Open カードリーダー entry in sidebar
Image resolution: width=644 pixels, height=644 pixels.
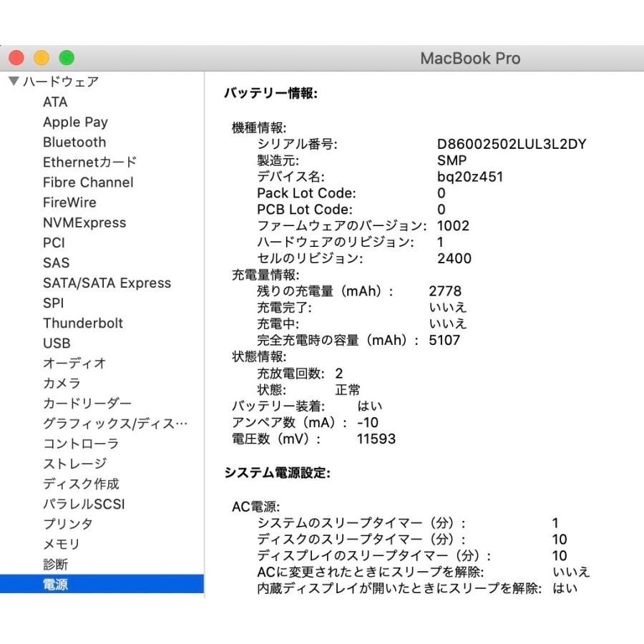pos(87,404)
